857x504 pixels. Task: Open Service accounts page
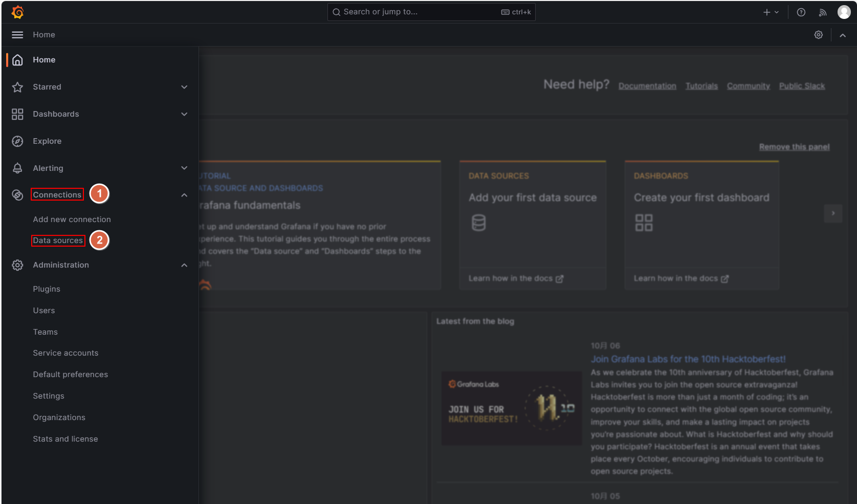click(x=65, y=353)
